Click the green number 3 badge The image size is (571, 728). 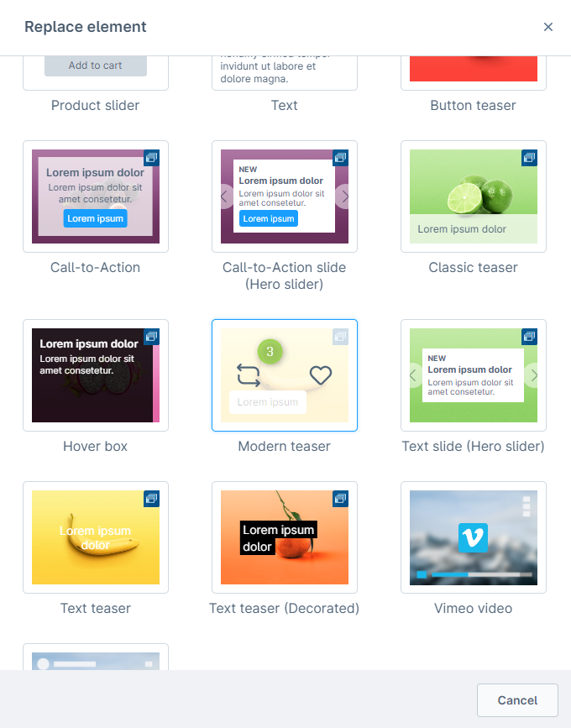point(270,352)
